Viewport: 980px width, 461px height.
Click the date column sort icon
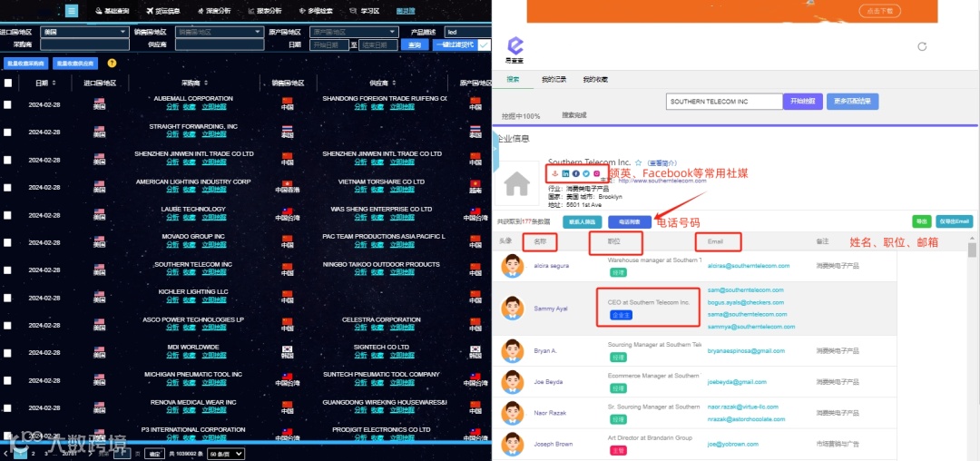[54, 83]
